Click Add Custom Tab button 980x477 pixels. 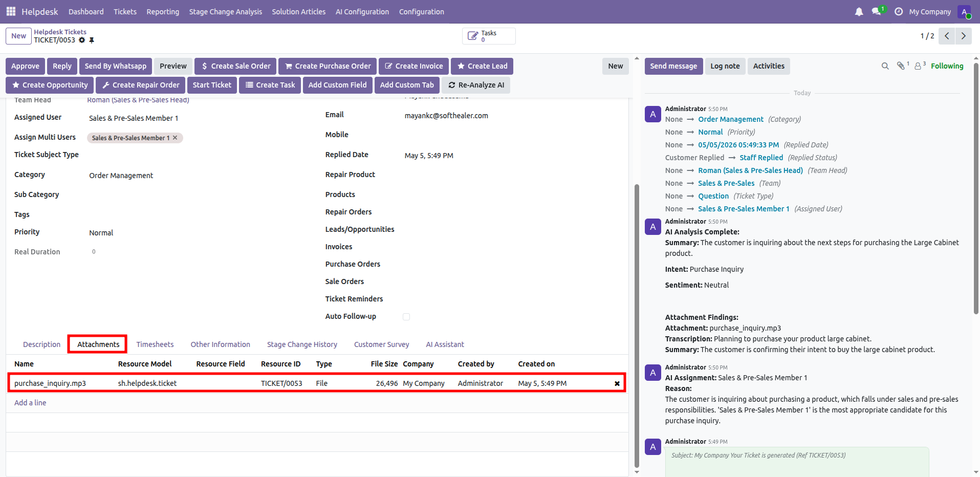pos(407,85)
